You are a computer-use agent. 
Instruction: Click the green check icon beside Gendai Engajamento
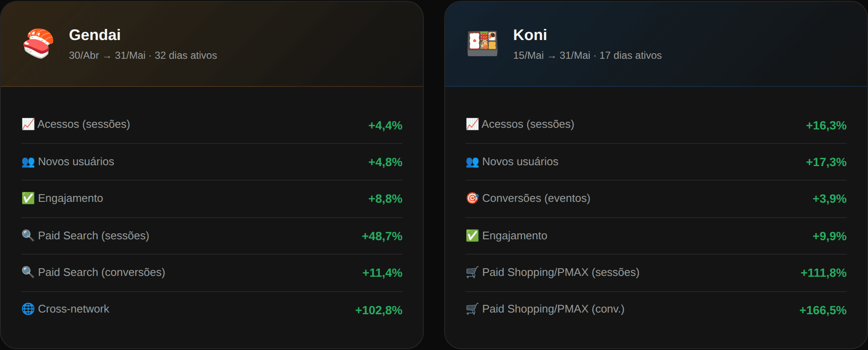pyautogui.click(x=28, y=198)
